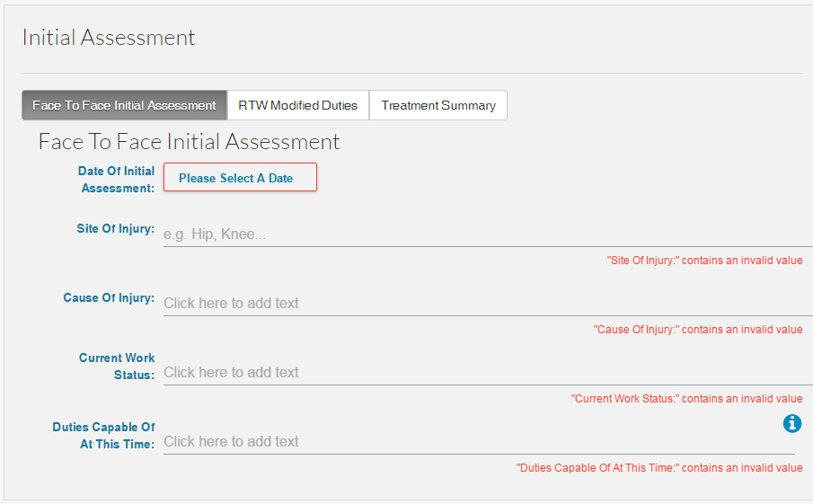
Task: Click the blue info icon beside Duties field
Action: 791,424
